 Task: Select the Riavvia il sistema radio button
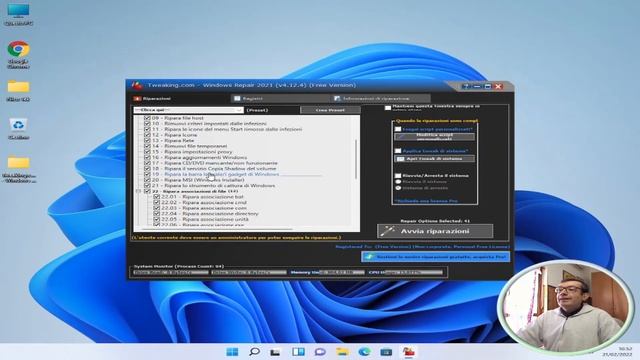point(398,182)
